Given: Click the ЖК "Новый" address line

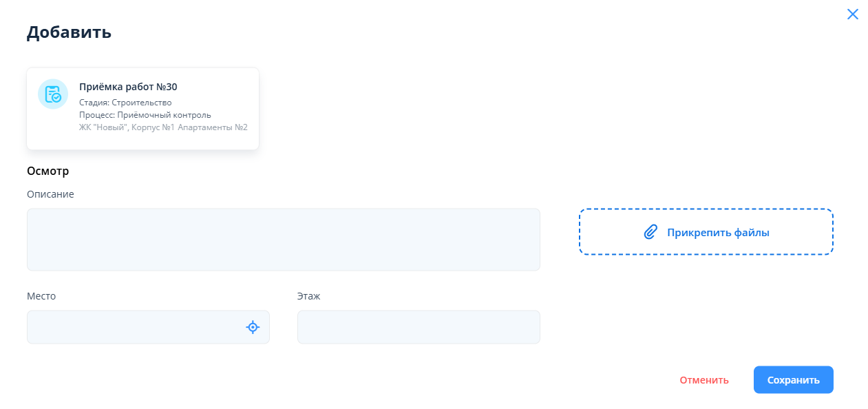Looking at the screenshot, I should (x=163, y=127).
